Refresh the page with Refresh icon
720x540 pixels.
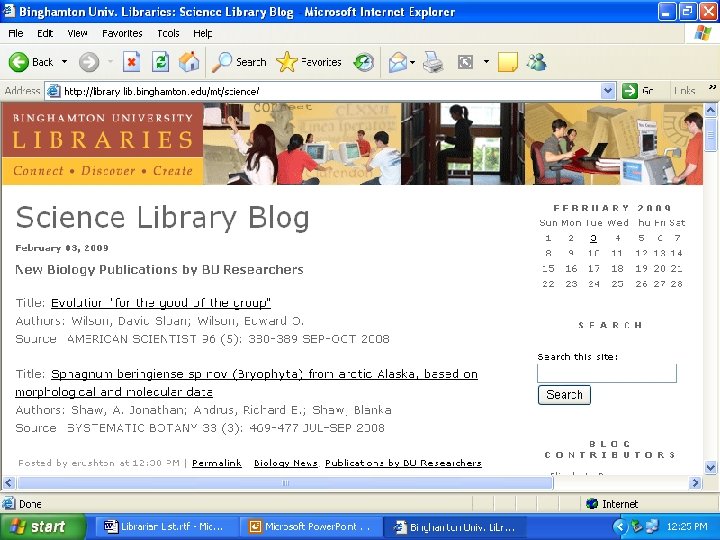(160, 62)
